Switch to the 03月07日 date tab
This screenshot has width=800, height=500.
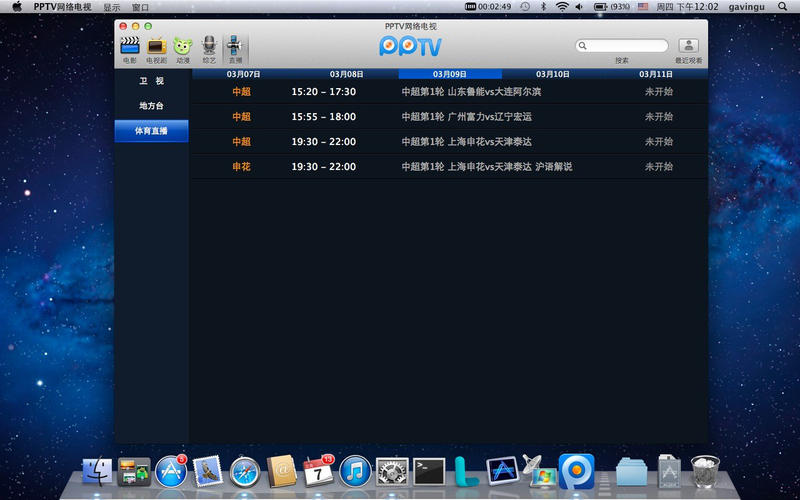[x=243, y=74]
